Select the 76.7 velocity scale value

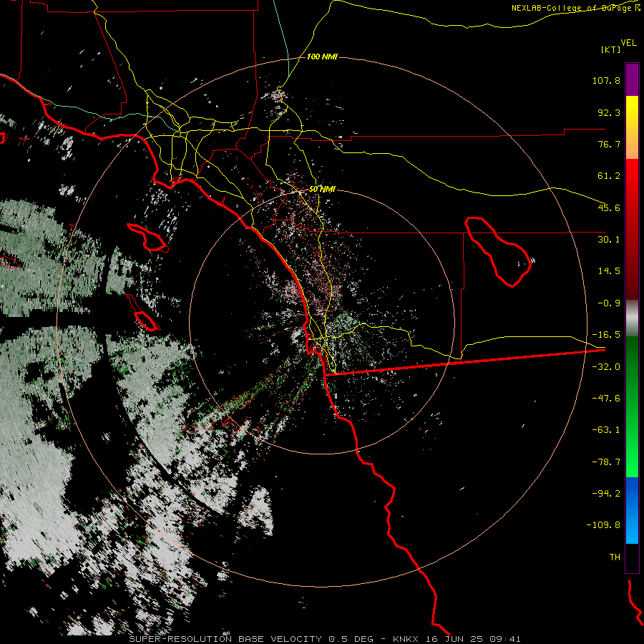click(x=609, y=144)
